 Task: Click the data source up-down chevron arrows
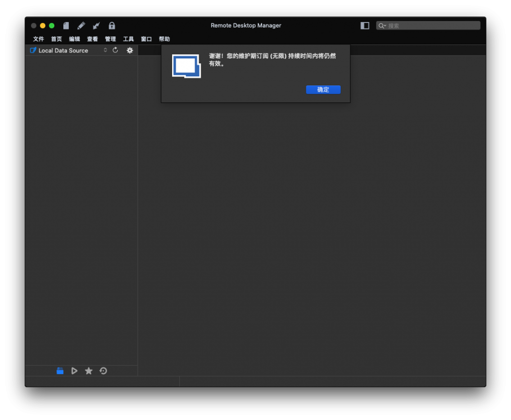(x=105, y=50)
